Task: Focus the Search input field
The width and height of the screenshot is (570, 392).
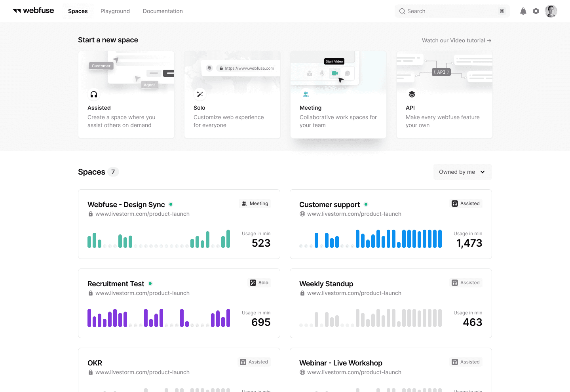Action: click(452, 11)
